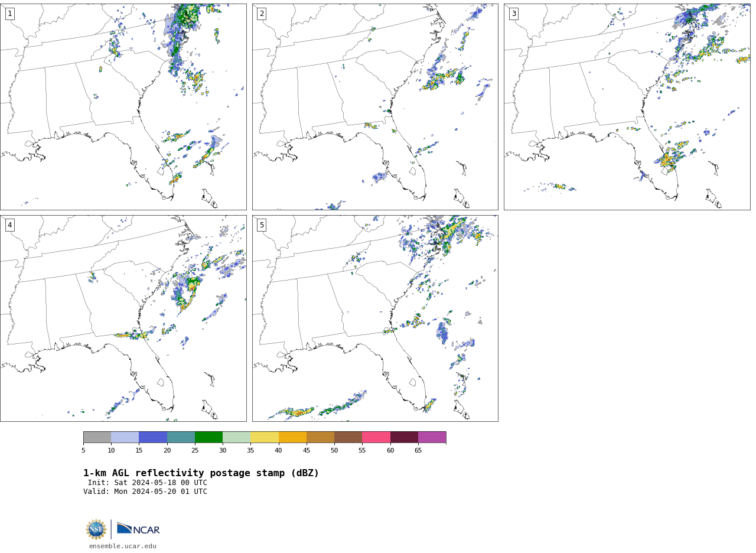Select the light lavender 10-15 dBZ swatch
The height and width of the screenshot is (553, 756).
pos(125,437)
